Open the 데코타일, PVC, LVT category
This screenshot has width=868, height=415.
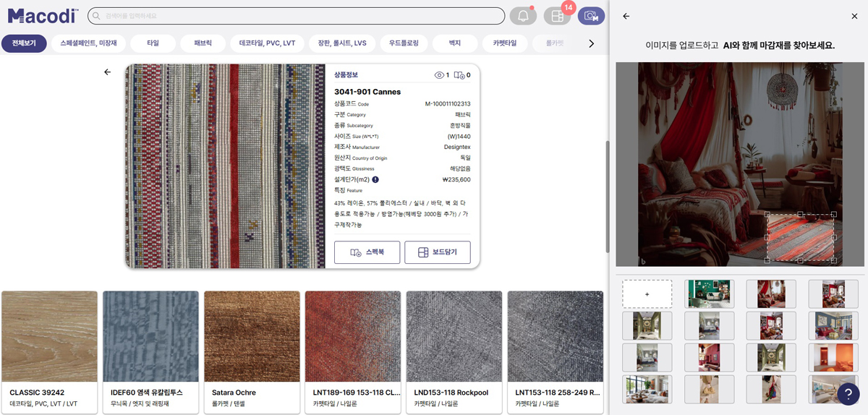pos(267,43)
